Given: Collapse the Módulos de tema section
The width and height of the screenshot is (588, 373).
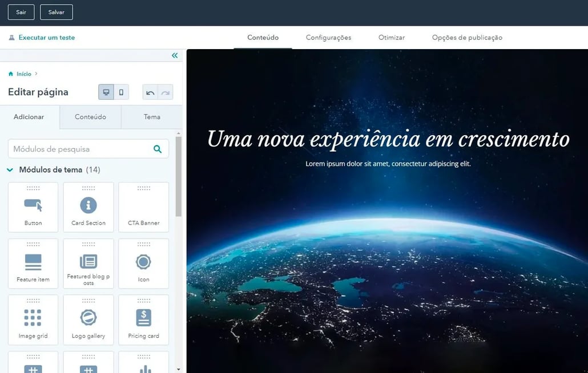Looking at the screenshot, I should (9, 169).
